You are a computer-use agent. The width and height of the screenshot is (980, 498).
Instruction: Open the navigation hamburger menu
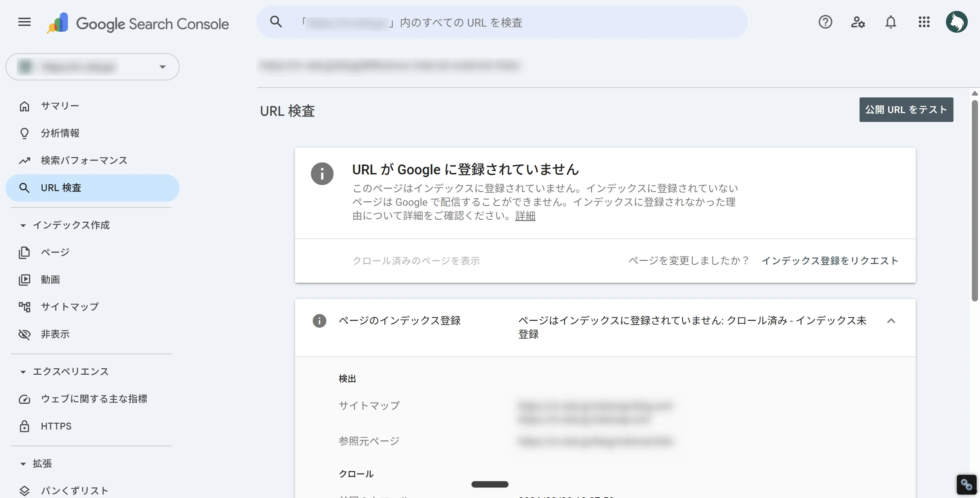coord(24,22)
